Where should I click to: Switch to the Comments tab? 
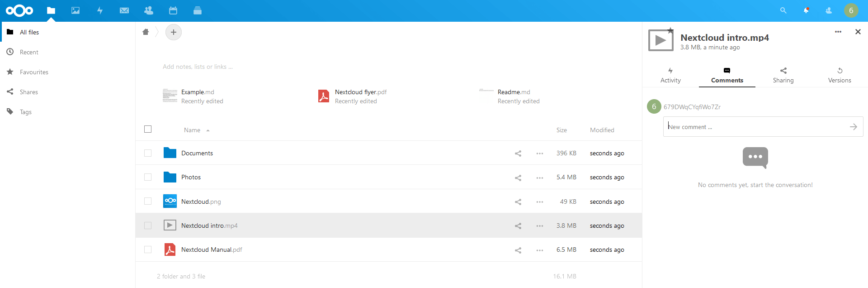coord(727,76)
